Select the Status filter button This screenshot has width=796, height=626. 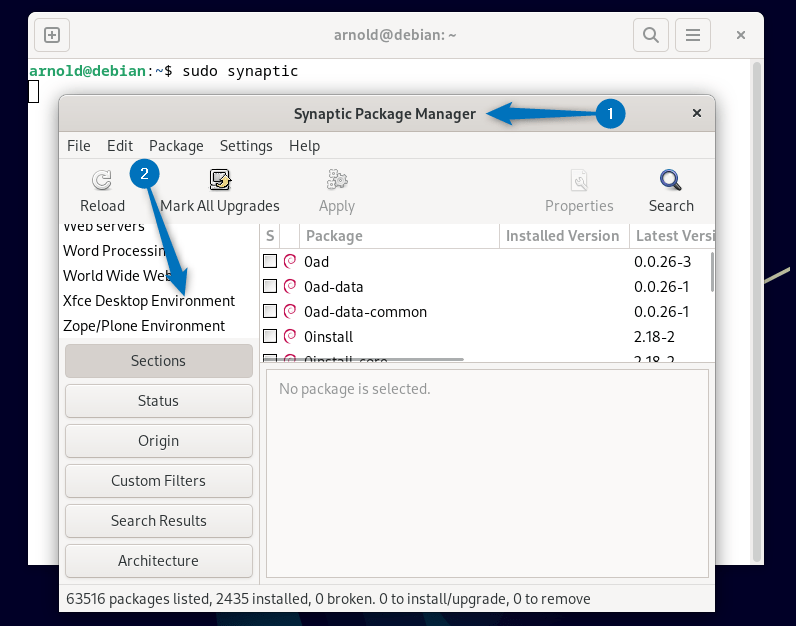[158, 401]
